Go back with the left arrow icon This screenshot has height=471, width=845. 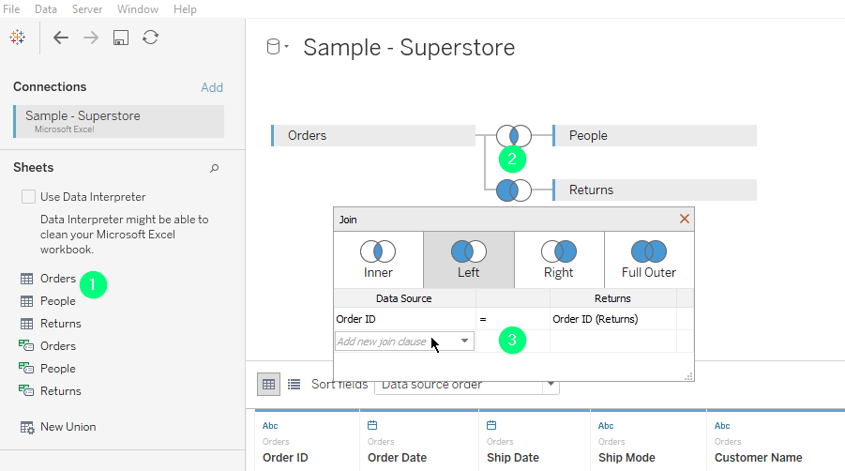pyautogui.click(x=60, y=37)
